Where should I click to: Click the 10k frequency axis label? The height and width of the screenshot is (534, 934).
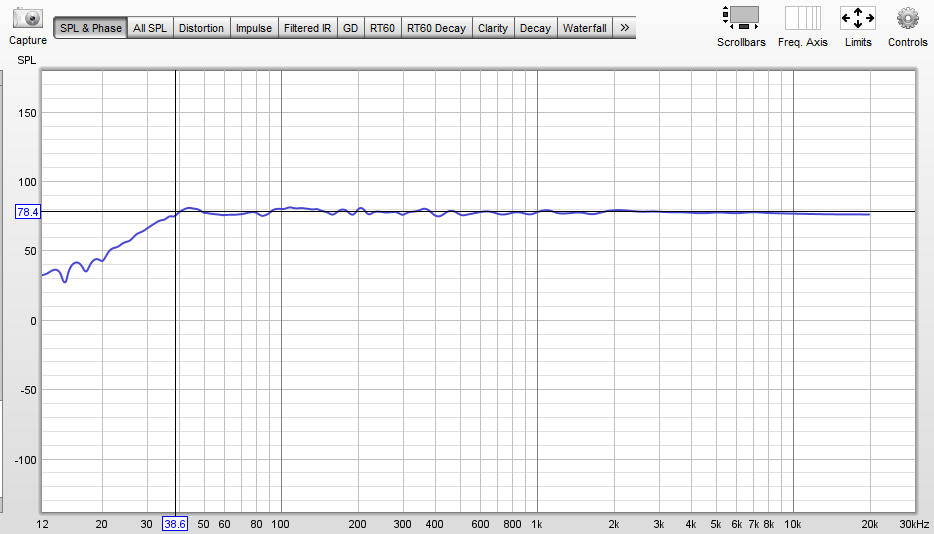click(x=792, y=524)
